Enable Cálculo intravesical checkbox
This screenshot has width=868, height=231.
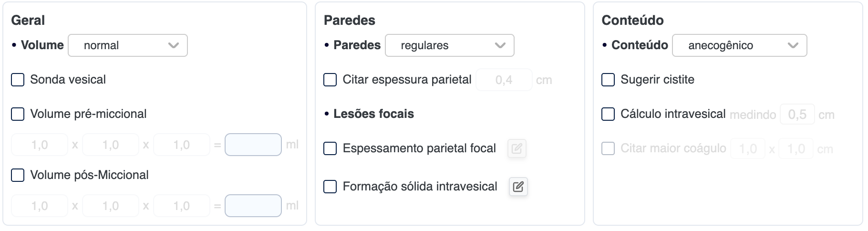(x=608, y=114)
